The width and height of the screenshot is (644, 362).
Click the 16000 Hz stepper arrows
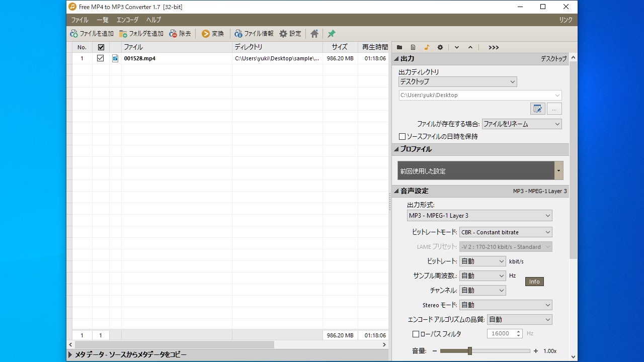[x=519, y=334]
